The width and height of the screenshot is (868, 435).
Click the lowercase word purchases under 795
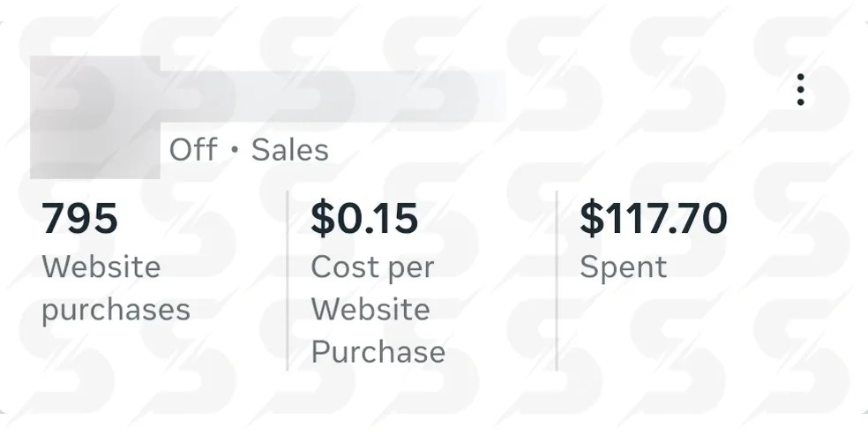[116, 311]
